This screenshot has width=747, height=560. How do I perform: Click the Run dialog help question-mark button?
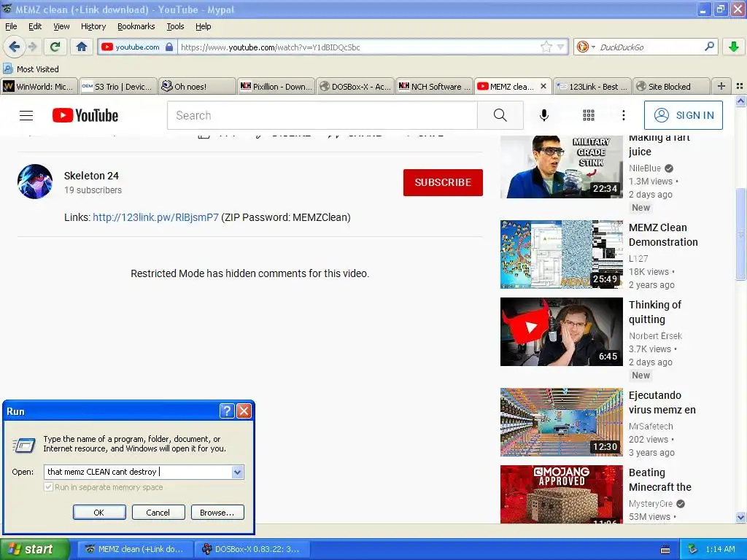coord(227,411)
